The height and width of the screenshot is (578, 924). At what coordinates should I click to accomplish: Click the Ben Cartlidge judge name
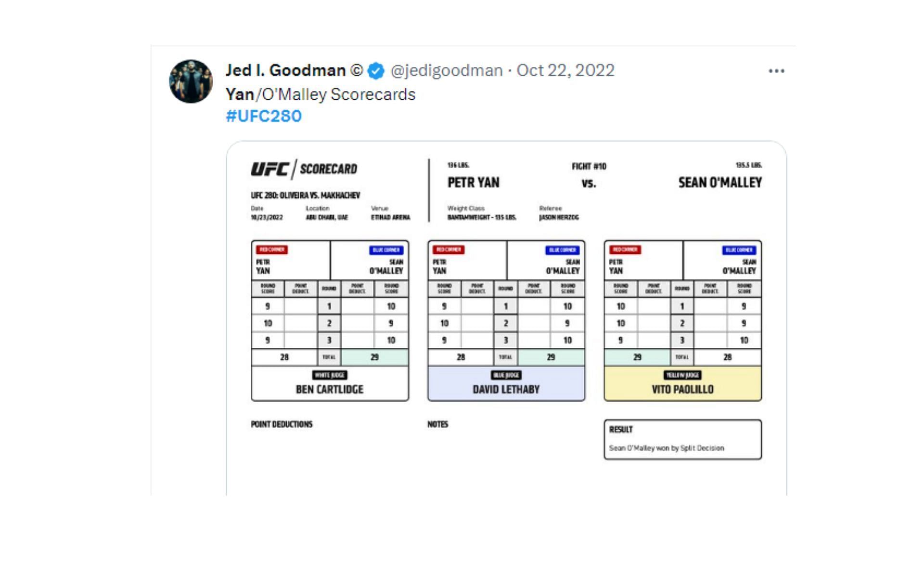[x=330, y=389]
